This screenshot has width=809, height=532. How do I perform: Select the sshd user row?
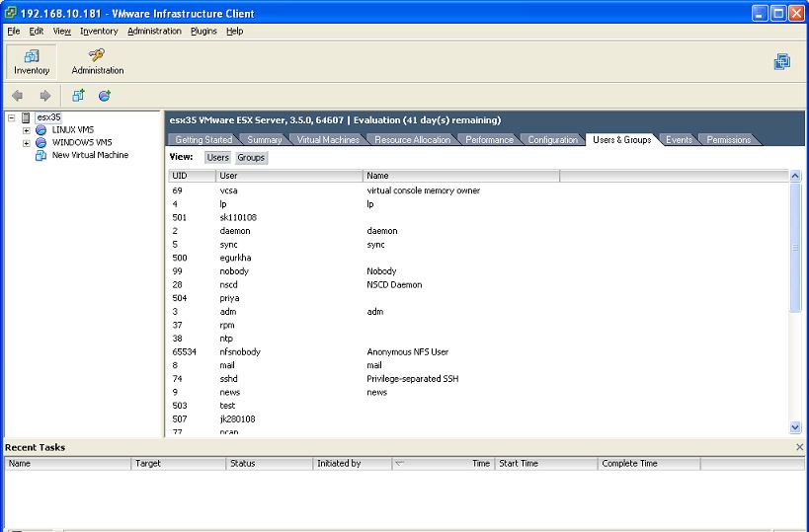point(479,379)
